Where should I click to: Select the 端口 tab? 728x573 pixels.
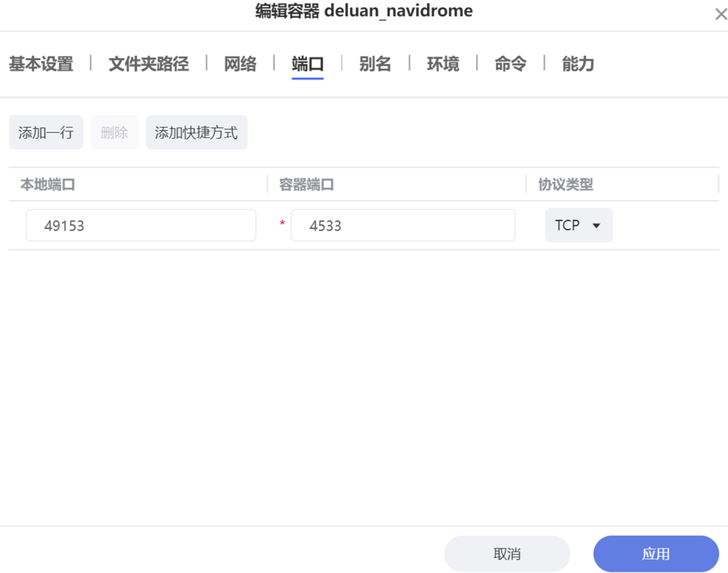click(308, 64)
